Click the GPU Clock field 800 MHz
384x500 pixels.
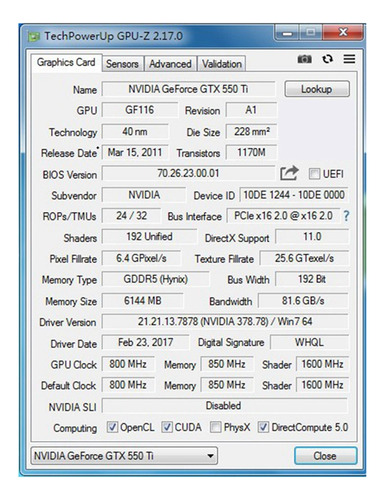click(x=128, y=364)
